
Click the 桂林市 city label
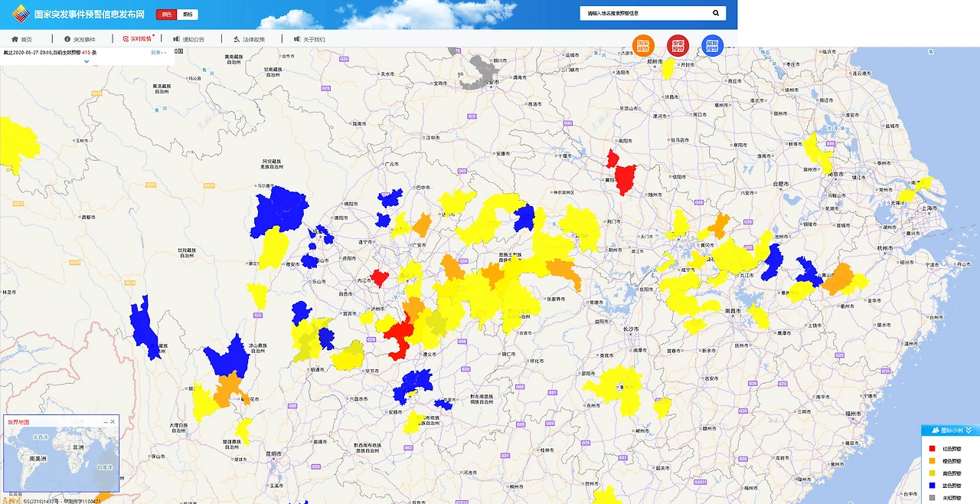[547, 450]
